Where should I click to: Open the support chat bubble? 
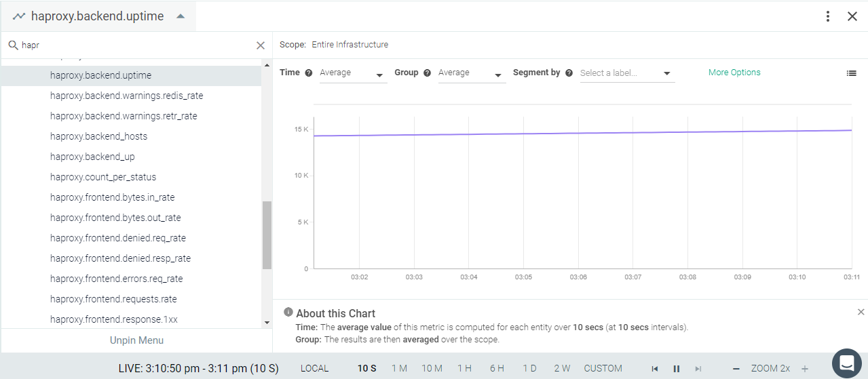point(847,363)
